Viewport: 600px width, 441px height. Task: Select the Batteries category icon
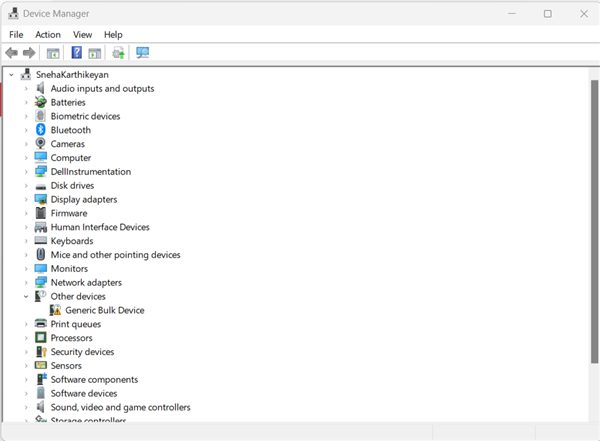(x=41, y=102)
